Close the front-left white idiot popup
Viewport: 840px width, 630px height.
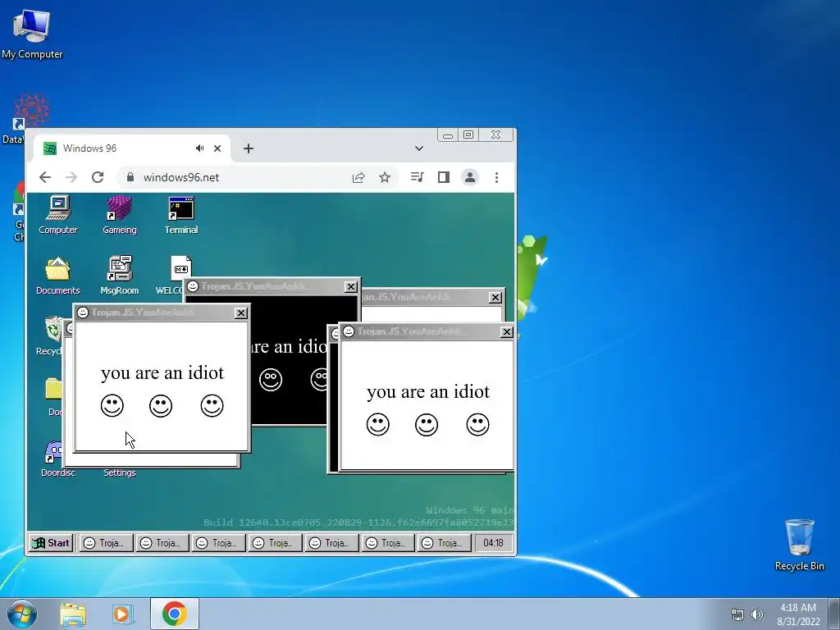[x=241, y=313]
